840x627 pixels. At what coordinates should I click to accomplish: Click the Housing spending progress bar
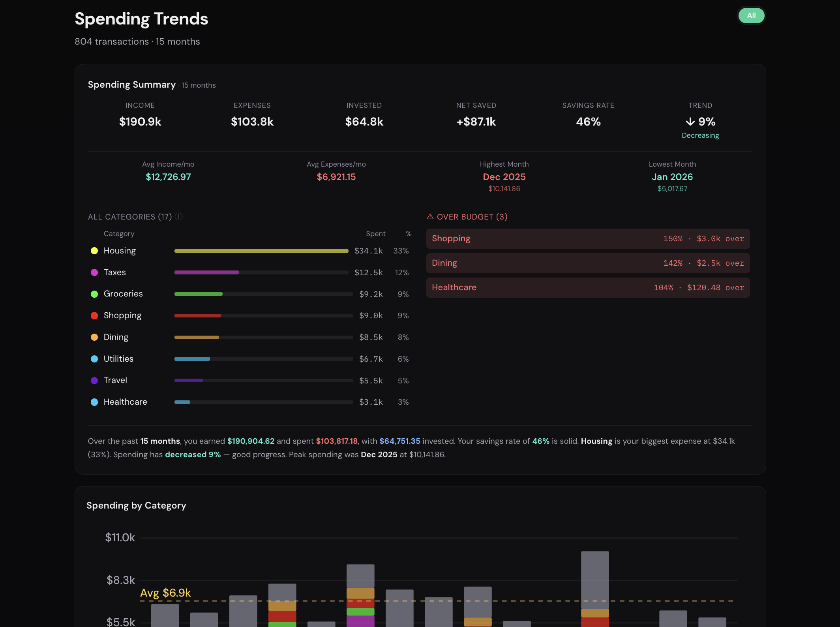(x=261, y=251)
